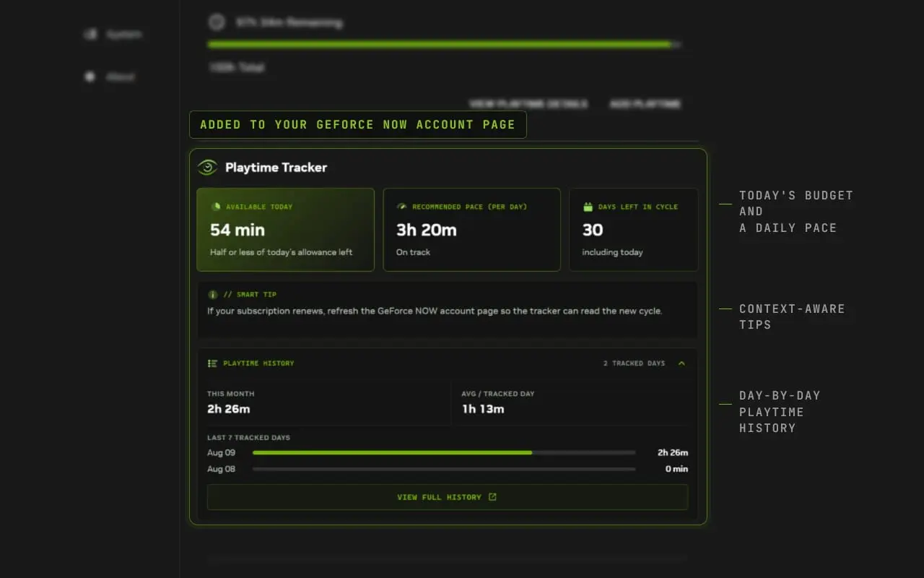Click the 'LAST 7 TRACKED DAYS' label
Viewport: 924px width, 578px height.
pyautogui.click(x=248, y=438)
